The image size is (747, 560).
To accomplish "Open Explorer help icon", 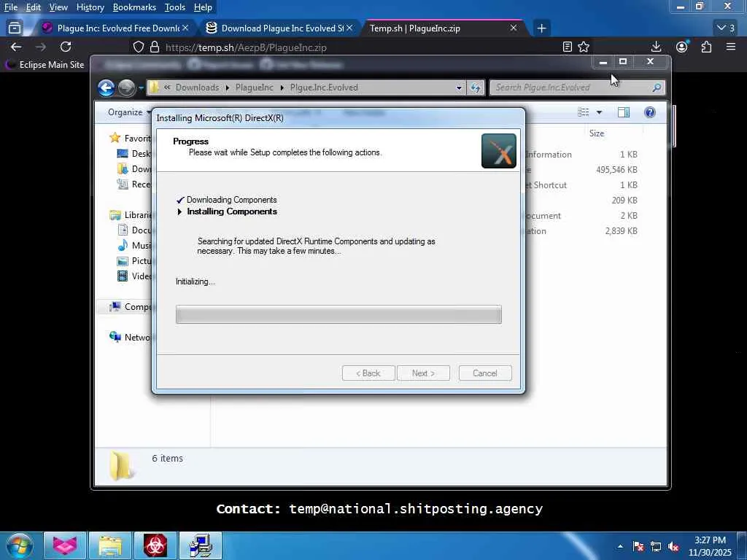I will [650, 112].
